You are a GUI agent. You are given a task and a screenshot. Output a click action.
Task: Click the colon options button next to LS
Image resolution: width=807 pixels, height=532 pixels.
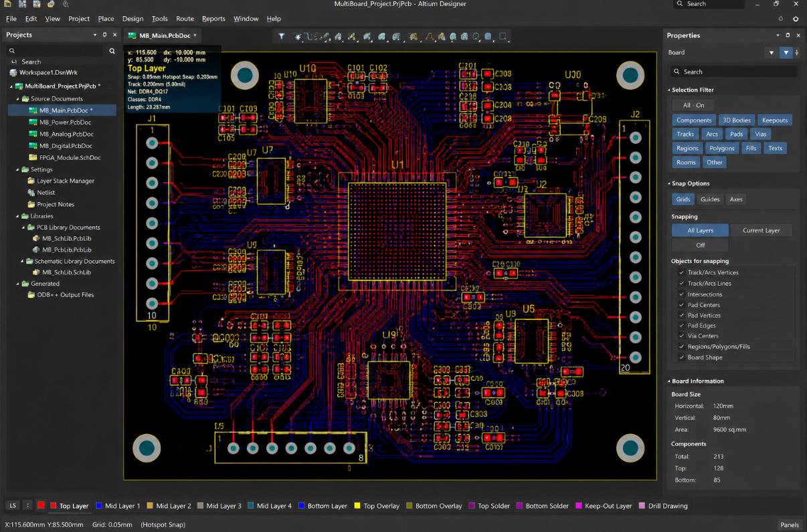(x=27, y=505)
